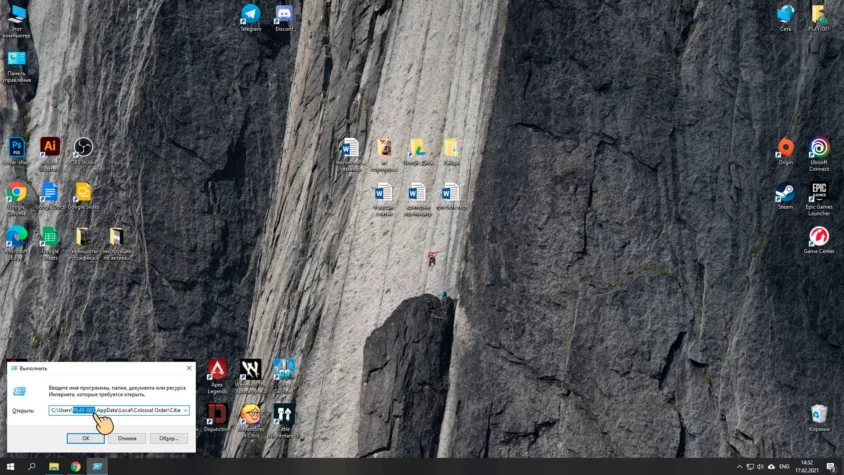Select the Origin desktop shortcut
This screenshot has height=475, width=844.
coord(785,148)
